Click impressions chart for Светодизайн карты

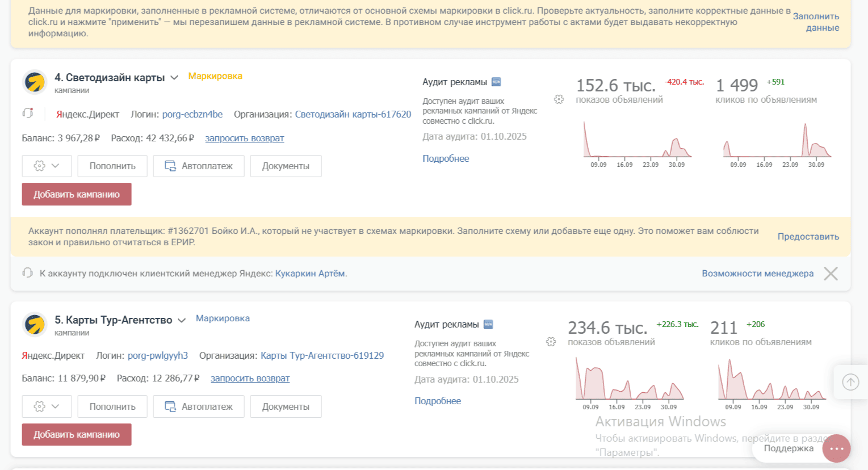point(637,144)
